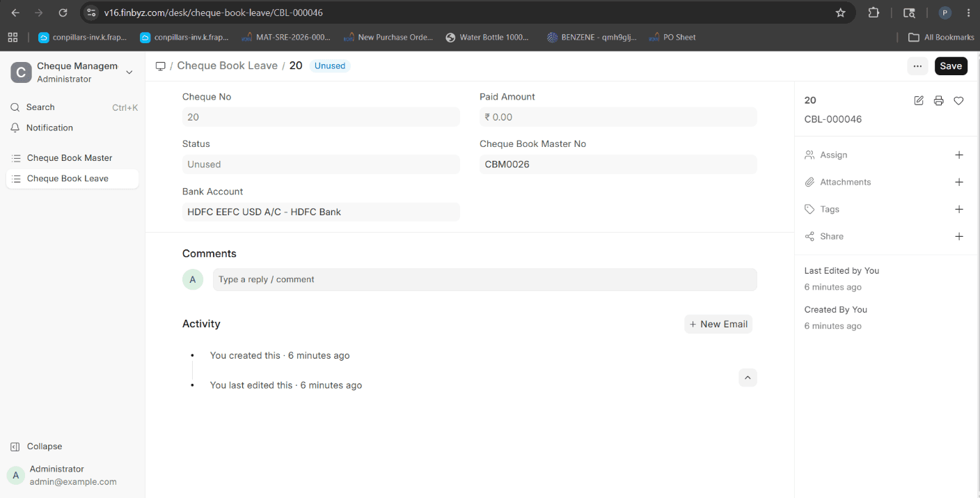
Task: Go to Cheque Book Leave breadcrumb
Action: click(x=227, y=65)
